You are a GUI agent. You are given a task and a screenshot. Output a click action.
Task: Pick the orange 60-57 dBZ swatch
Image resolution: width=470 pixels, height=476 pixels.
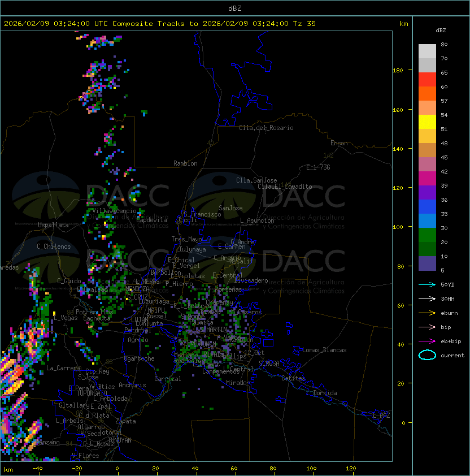click(427, 93)
